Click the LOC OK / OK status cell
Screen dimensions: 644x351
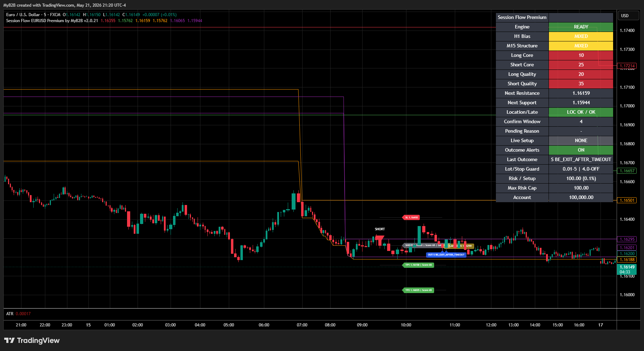pos(581,112)
